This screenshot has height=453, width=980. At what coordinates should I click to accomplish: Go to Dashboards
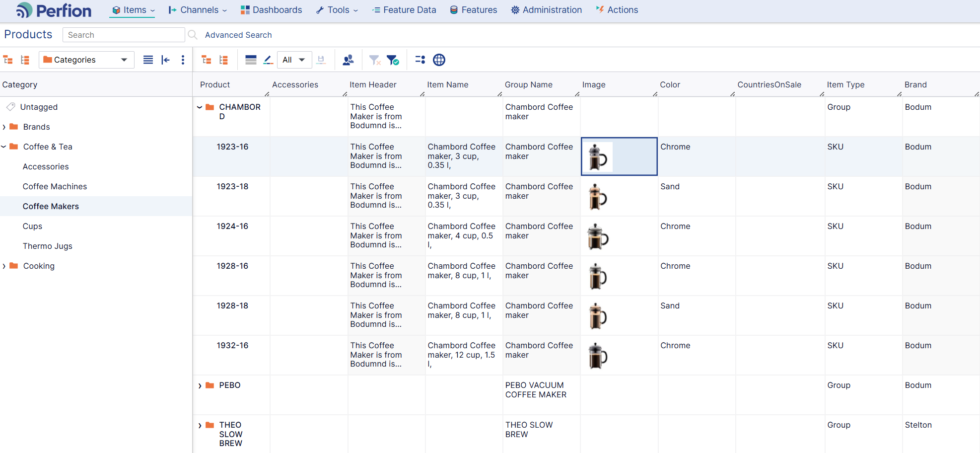click(x=272, y=10)
